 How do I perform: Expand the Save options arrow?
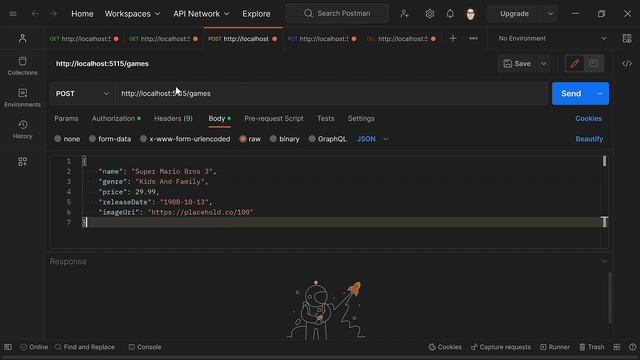click(544, 64)
